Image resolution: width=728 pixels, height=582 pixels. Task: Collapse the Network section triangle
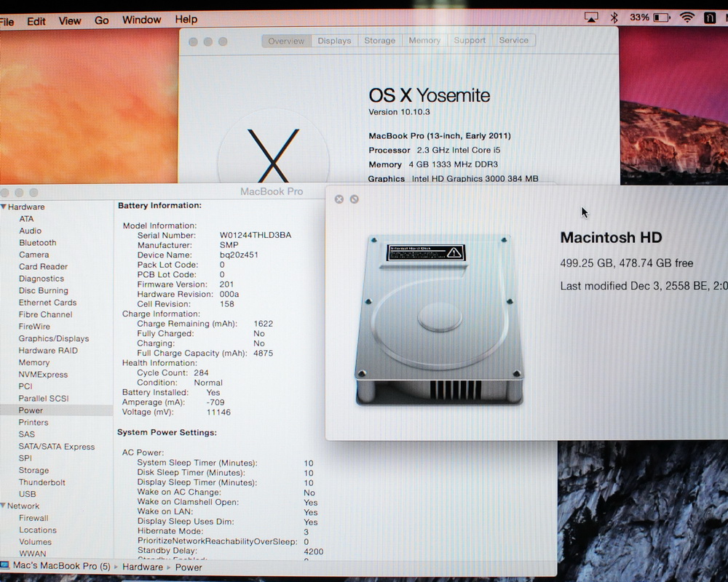(3, 506)
